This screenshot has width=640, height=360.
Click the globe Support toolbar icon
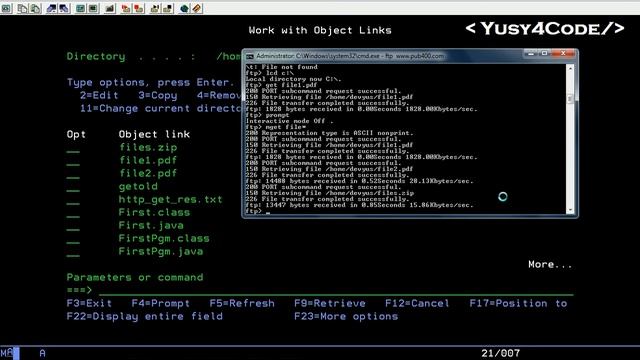click(x=184, y=8)
